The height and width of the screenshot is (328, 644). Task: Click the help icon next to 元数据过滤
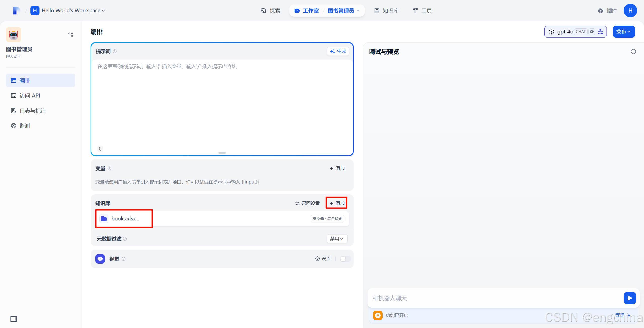tap(125, 239)
